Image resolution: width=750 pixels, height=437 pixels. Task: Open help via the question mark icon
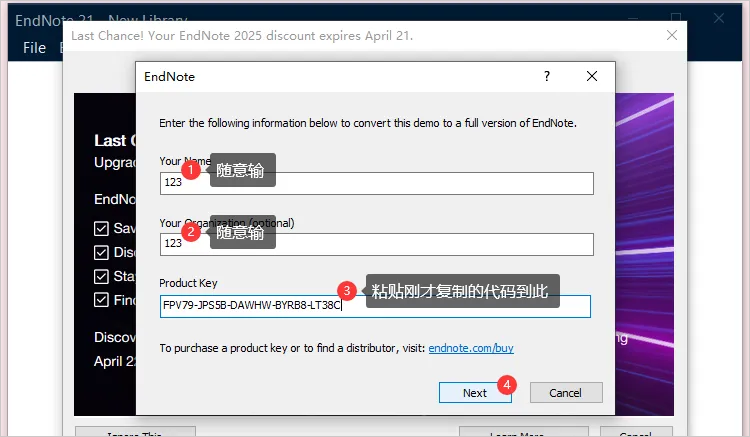[x=547, y=76]
